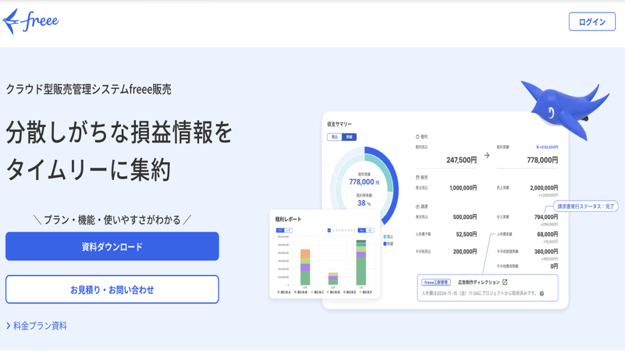Select the left chart-type toggle in 粗利レポート
Screen dimensions: 625x364
(280, 230)
